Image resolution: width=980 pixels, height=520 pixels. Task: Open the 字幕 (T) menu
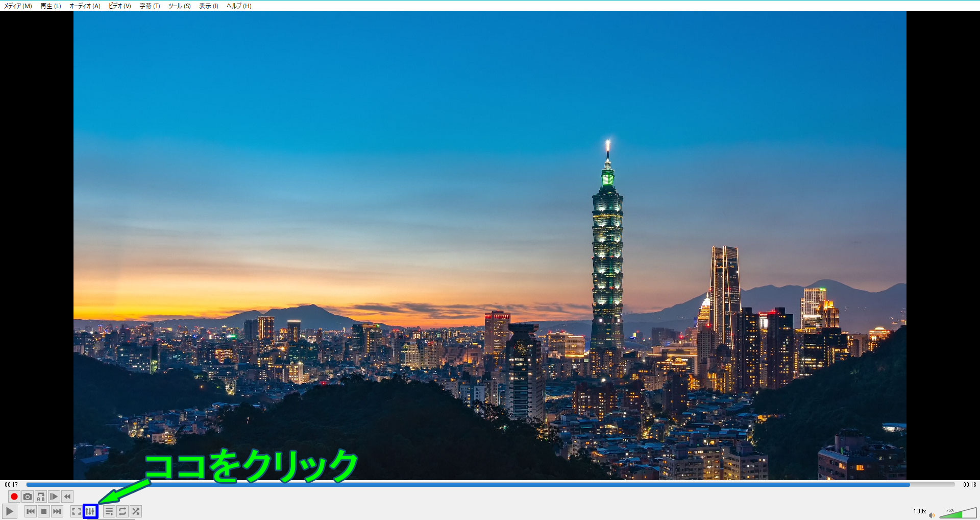tap(150, 6)
